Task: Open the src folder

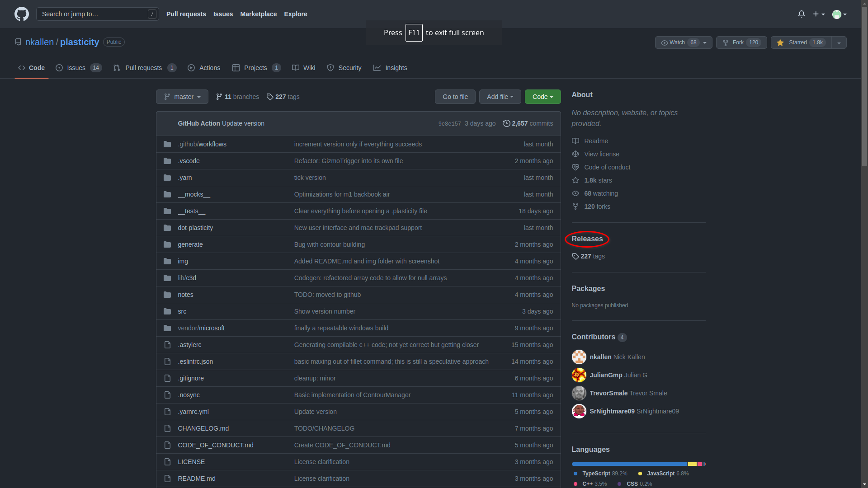Action: pyautogui.click(x=182, y=311)
